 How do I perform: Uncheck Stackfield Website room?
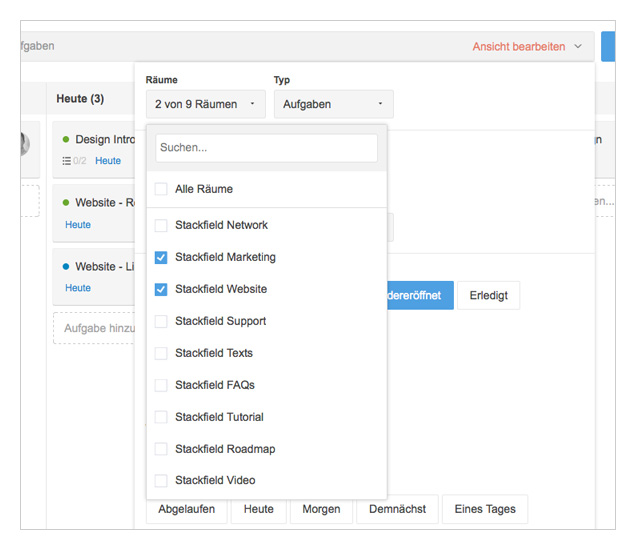point(161,289)
